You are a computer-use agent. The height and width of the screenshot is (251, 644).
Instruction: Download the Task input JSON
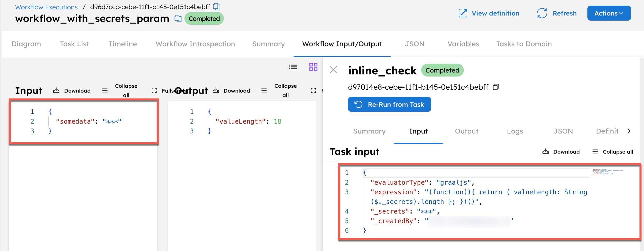pos(561,152)
